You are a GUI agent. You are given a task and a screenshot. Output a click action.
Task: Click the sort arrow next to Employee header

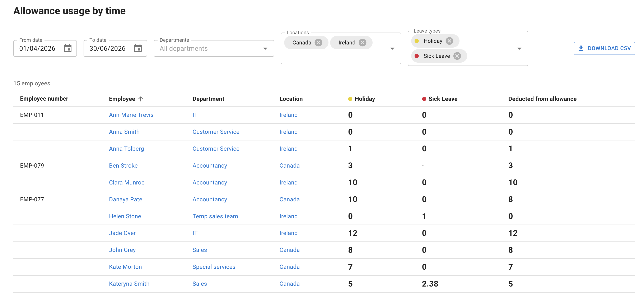click(141, 99)
